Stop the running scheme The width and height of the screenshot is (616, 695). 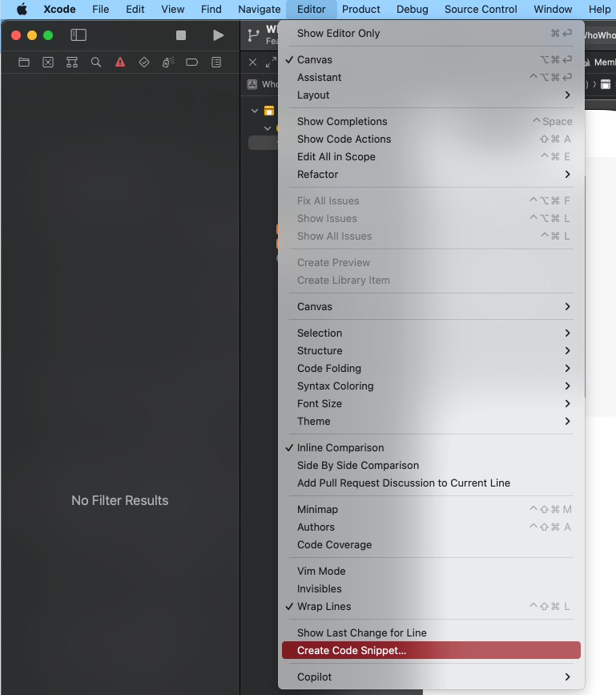(x=181, y=35)
